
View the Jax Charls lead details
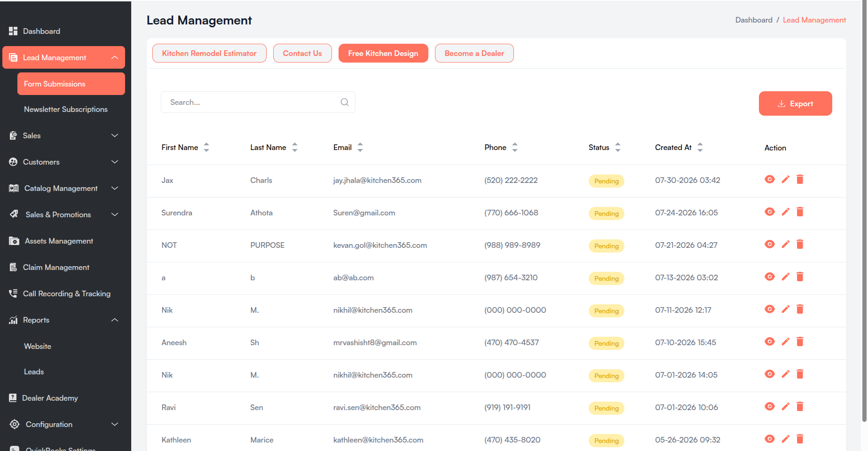[770, 179]
